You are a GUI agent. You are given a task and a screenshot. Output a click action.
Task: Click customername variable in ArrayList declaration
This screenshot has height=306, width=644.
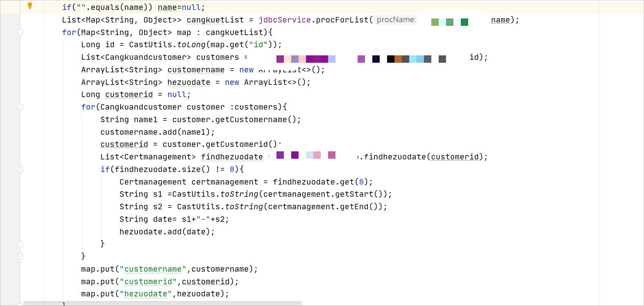(196, 70)
